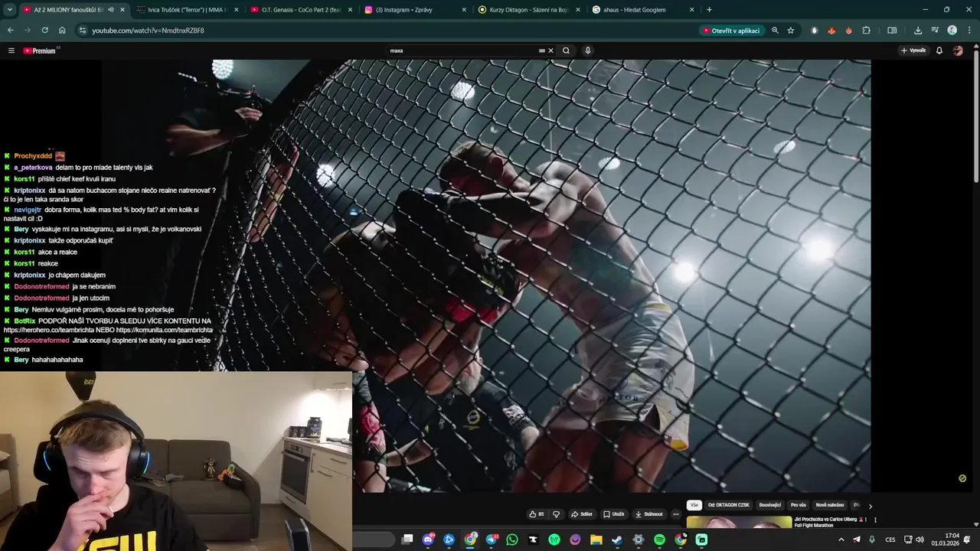Select the 'Vše' filter chip

[694, 505]
